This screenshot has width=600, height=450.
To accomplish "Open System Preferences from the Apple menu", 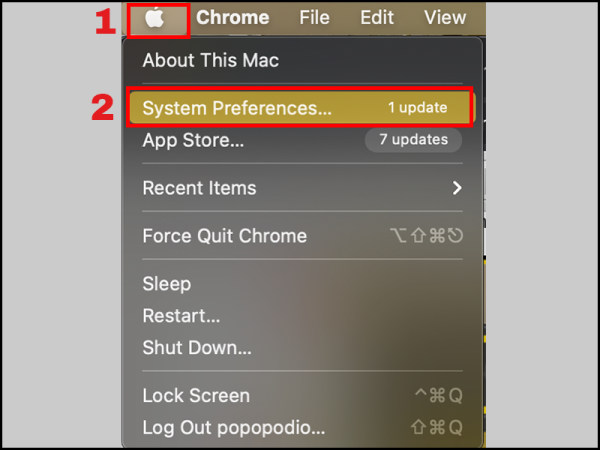I will (237, 108).
